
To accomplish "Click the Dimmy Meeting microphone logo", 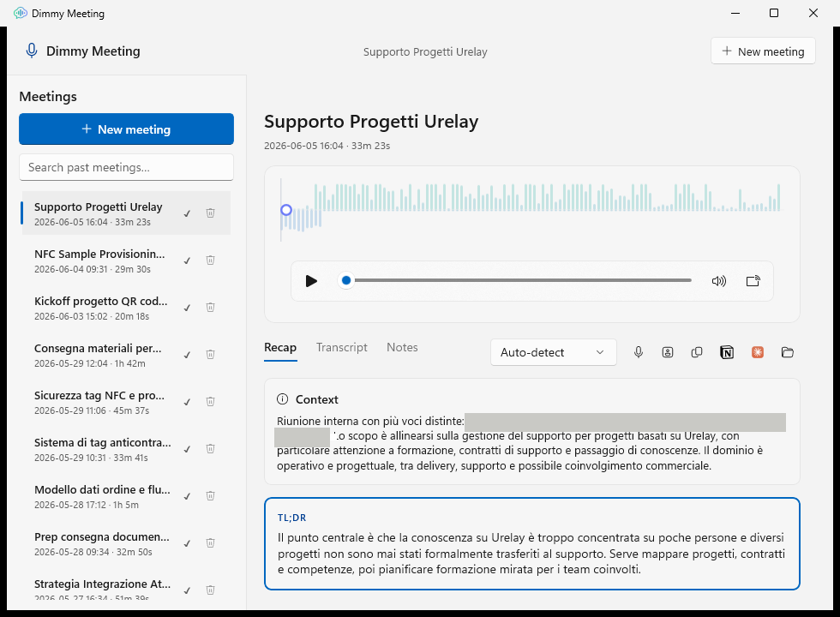I will (x=32, y=51).
